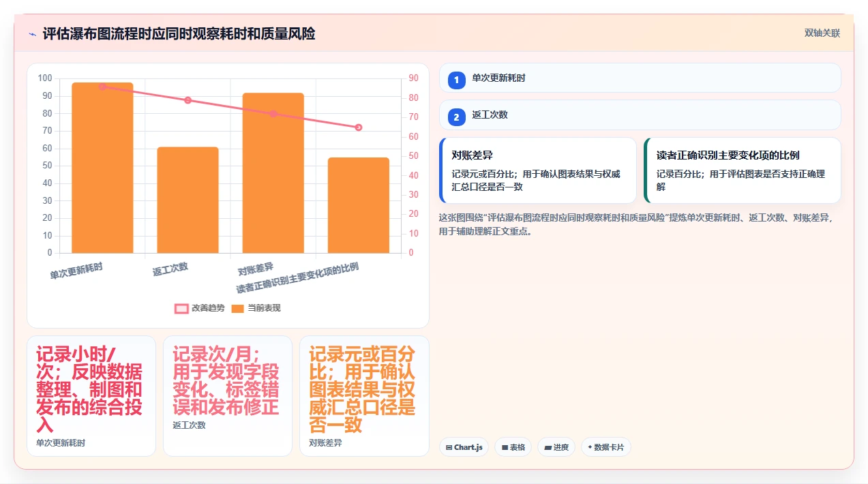The width and height of the screenshot is (868, 484).
Task: Toggle the 改善趋势 legend item
Action: click(200, 308)
